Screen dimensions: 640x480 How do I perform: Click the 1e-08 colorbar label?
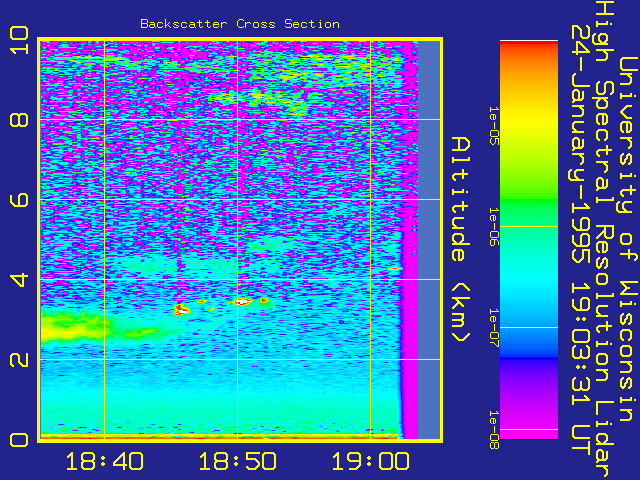point(494,429)
